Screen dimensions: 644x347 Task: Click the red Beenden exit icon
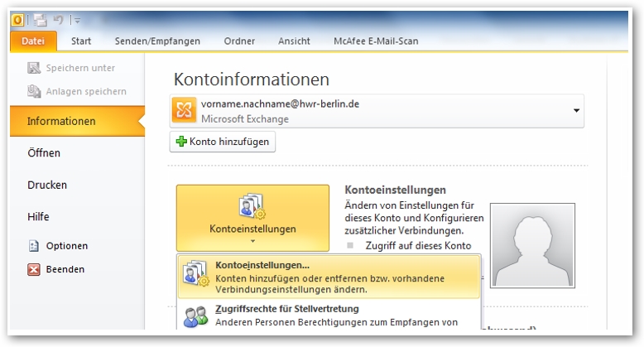(34, 269)
